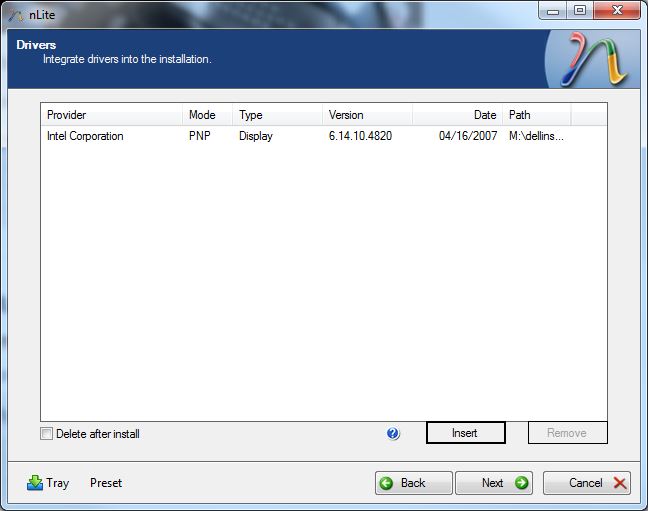Go Back to previous step
The width and height of the screenshot is (648, 511).
coord(414,483)
